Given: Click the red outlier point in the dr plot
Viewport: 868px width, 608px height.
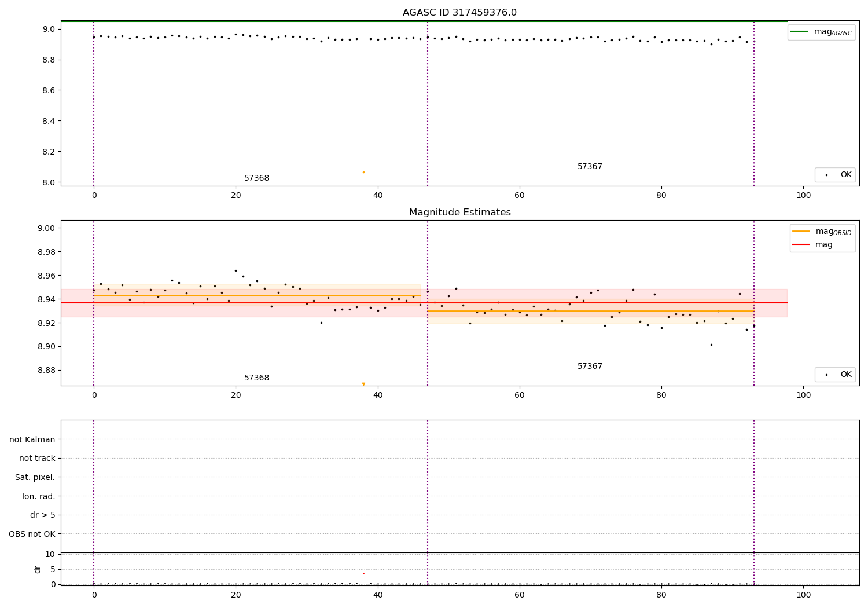Looking at the screenshot, I should click(363, 573).
